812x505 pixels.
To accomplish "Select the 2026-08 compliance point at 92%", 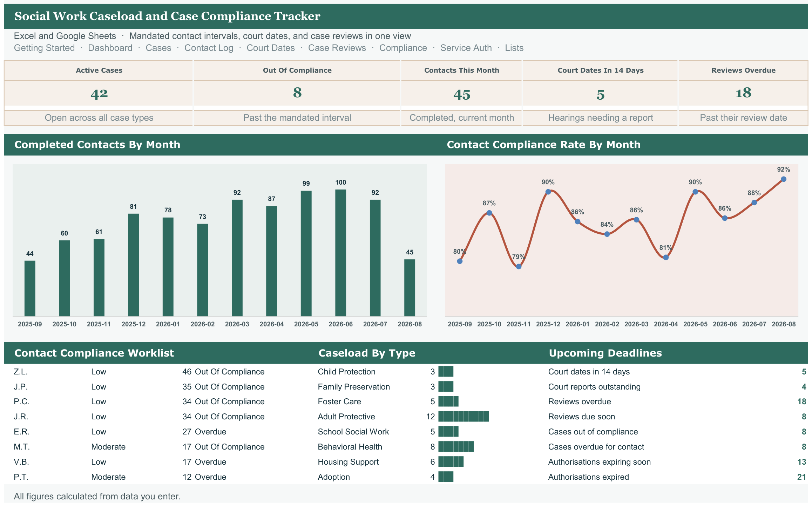I will (x=784, y=179).
